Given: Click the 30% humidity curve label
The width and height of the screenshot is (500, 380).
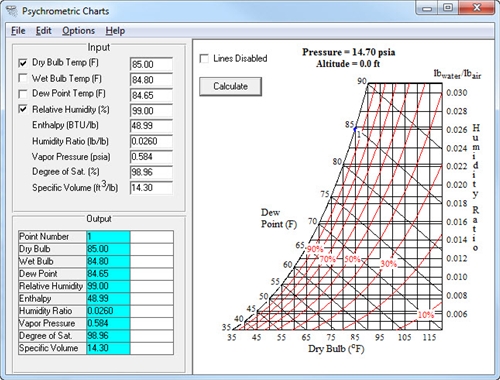Looking at the screenshot, I should click(389, 264).
